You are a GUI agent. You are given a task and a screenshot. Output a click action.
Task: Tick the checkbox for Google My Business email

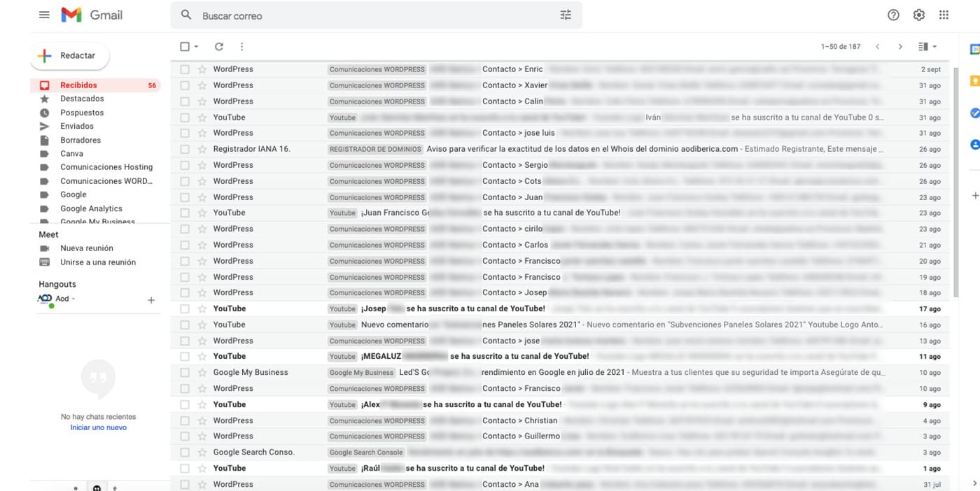tap(185, 373)
